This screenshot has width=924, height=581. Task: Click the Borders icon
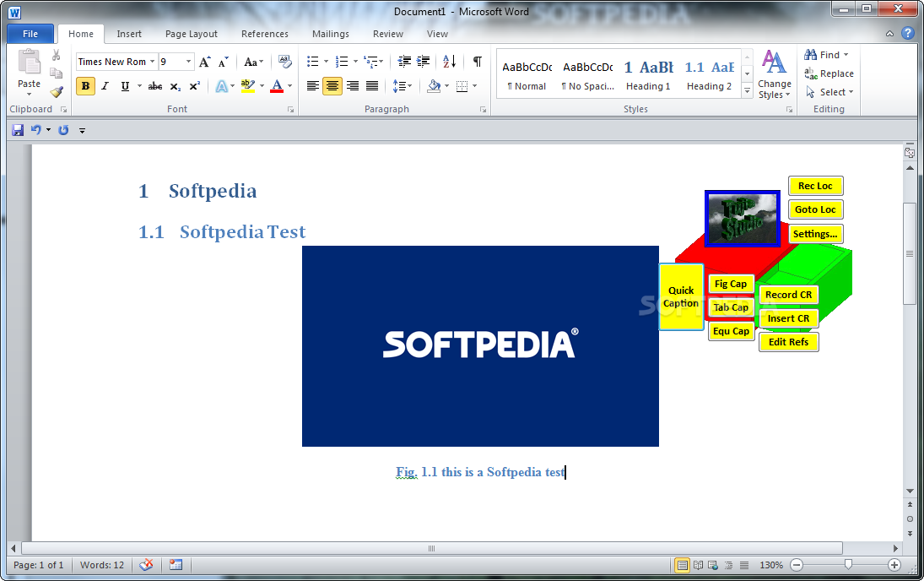pyautogui.click(x=462, y=86)
